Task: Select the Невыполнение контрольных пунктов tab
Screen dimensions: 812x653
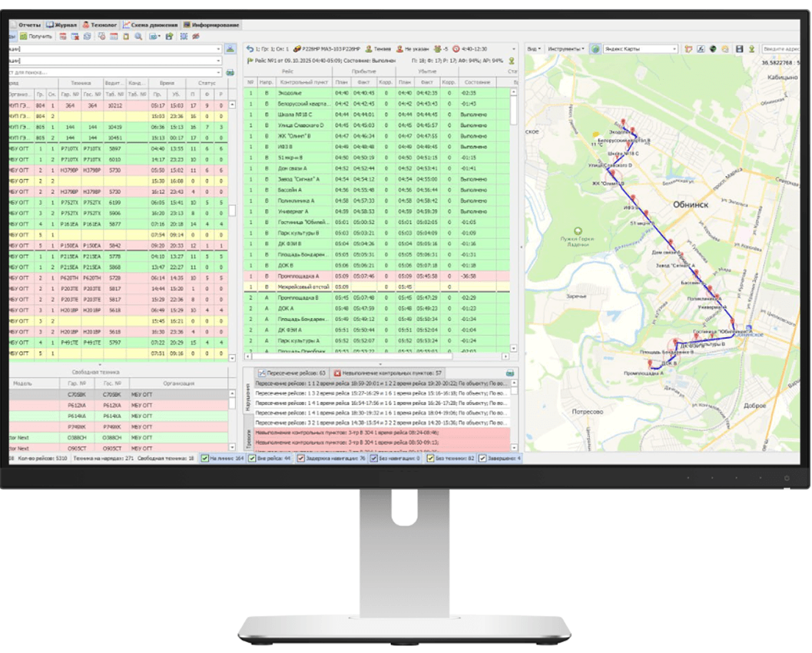Action: [389, 373]
